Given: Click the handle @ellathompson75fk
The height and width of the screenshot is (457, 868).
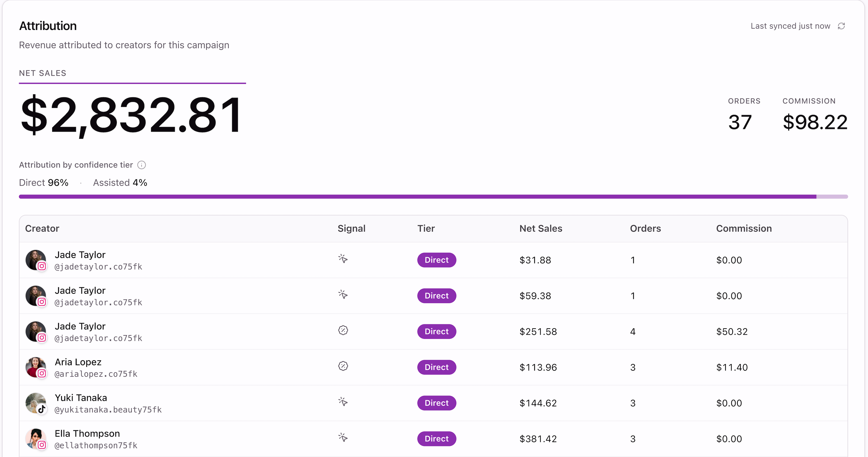Looking at the screenshot, I should pyautogui.click(x=96, y=445).
